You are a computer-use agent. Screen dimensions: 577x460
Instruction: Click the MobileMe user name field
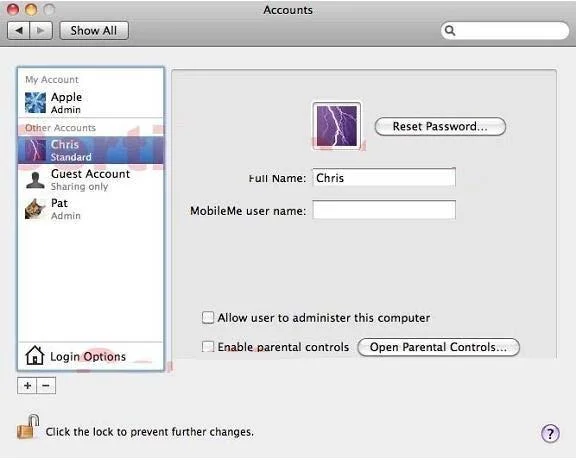[x=384, y=210]
